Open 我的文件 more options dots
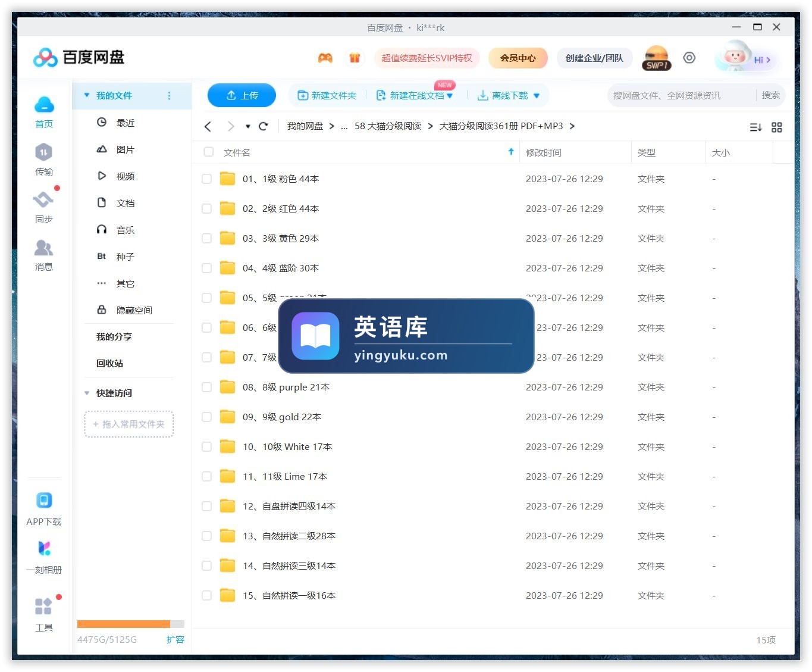Image resolution: width=812 pixels, height=672 pixels. [169, 95]
